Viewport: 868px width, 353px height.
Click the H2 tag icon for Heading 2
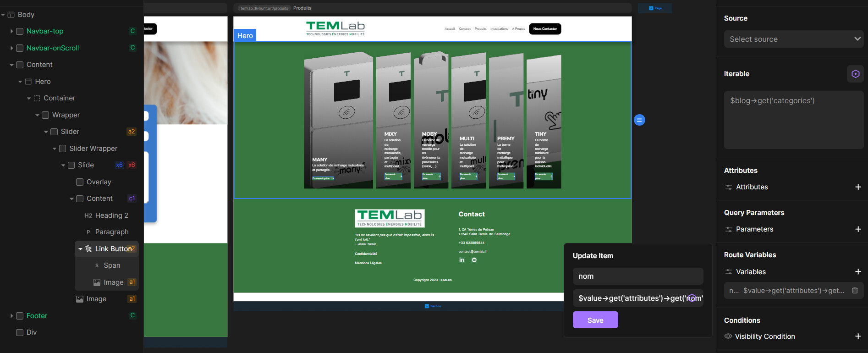coord(88,215)
